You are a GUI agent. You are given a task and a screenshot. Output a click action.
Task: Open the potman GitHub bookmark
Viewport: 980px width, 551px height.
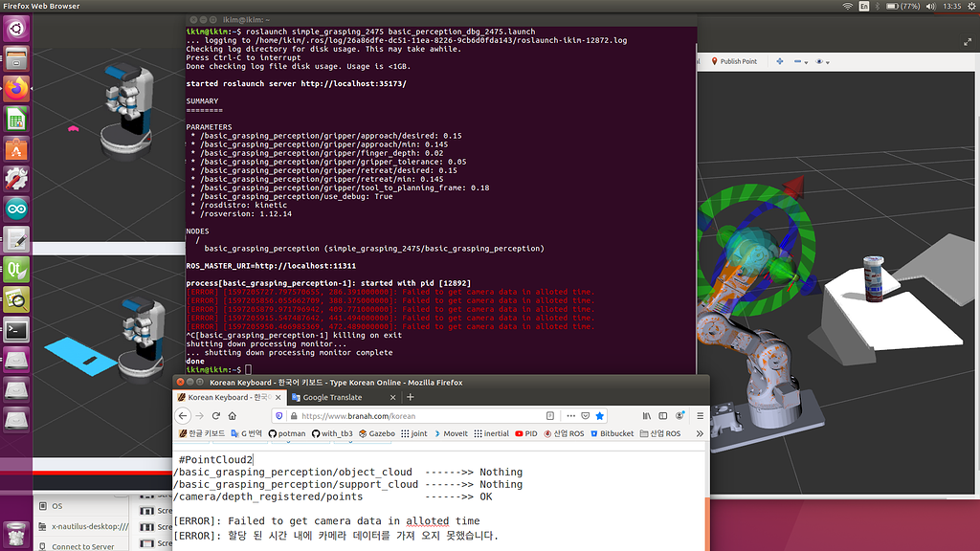(x=287, y=433)
